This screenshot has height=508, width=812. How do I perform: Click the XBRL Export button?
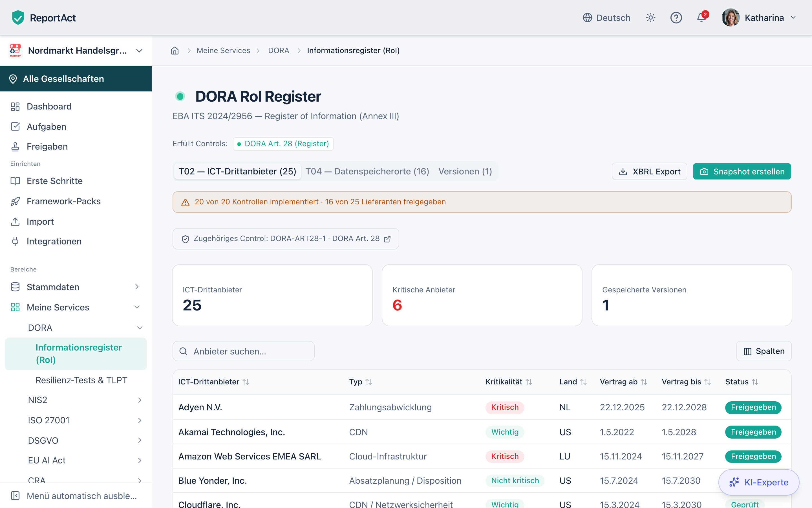click(x=649, y=171)
